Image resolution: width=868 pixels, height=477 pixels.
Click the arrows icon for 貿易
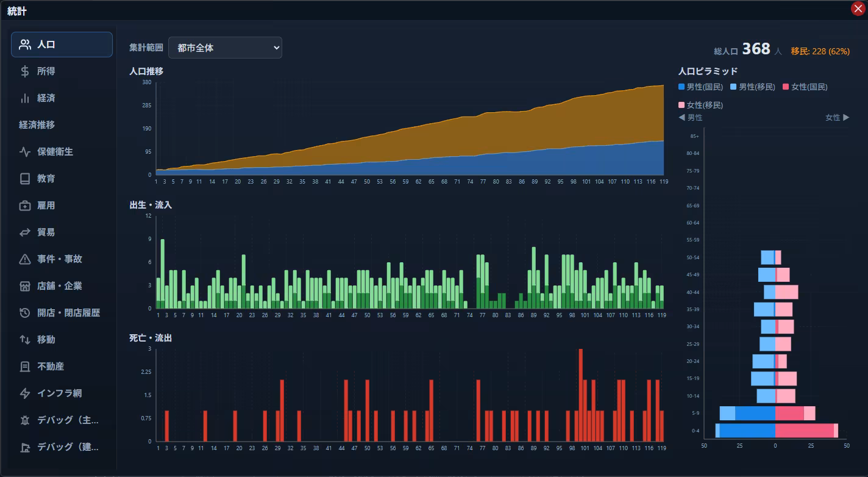point(25,232)
